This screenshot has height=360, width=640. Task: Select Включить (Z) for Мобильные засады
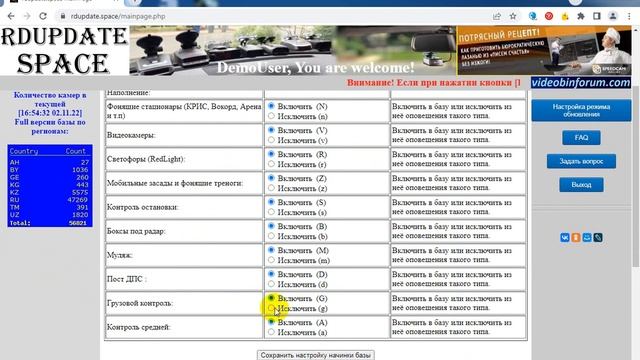271,178
